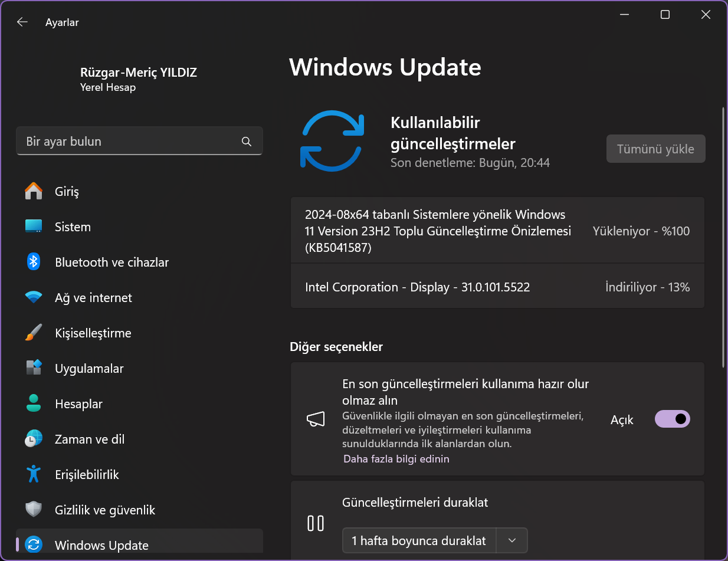Click the Zaman ve dil globe icon
728x561 pixels.
tap(34, 439)
